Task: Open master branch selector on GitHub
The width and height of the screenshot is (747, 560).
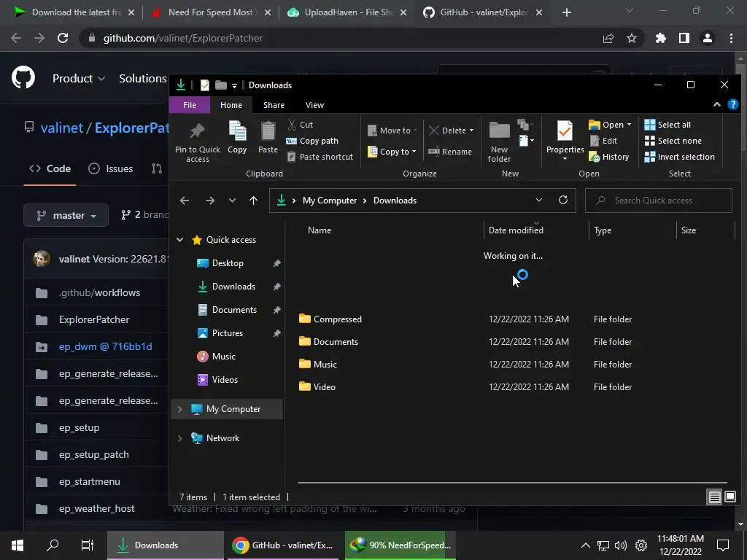Action: 66,215
